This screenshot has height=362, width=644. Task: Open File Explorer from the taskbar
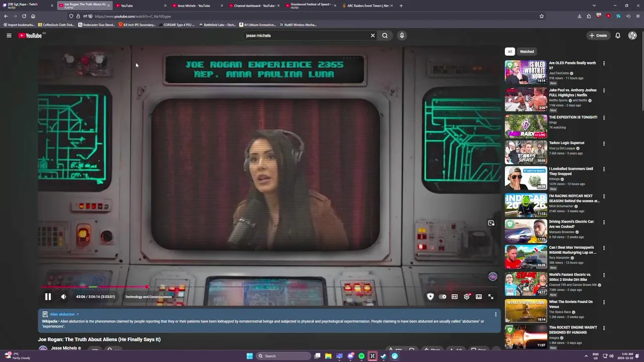(x=328, y=356)
